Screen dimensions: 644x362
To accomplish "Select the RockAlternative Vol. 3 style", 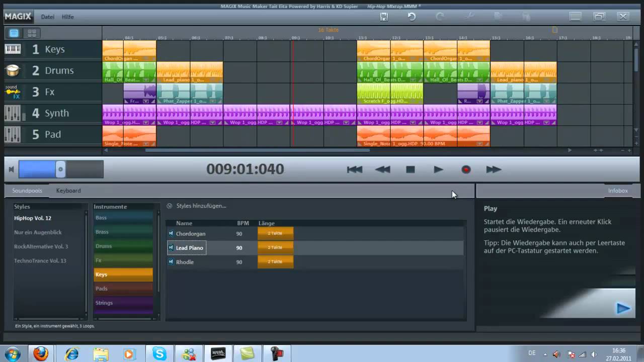I will click(41, 246).
